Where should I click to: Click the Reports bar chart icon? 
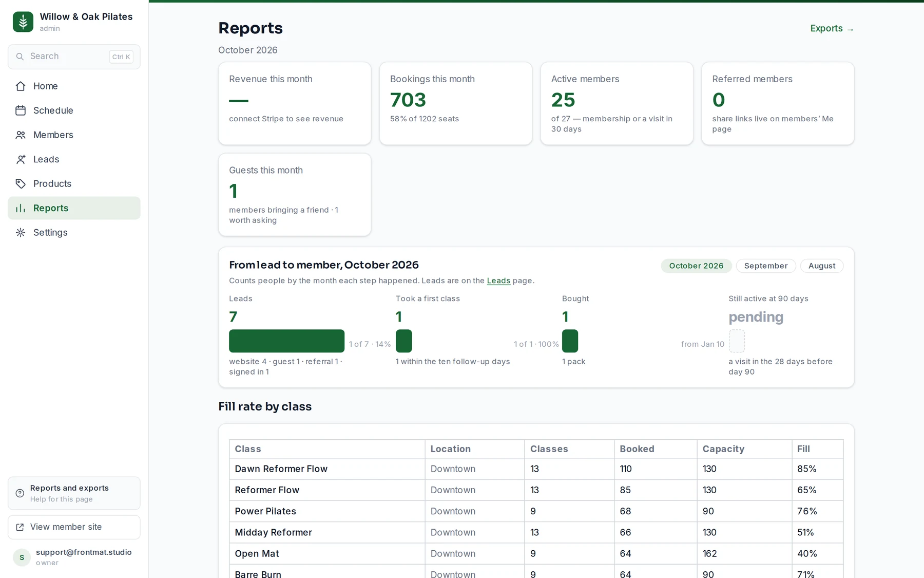(x=21, y=208)
